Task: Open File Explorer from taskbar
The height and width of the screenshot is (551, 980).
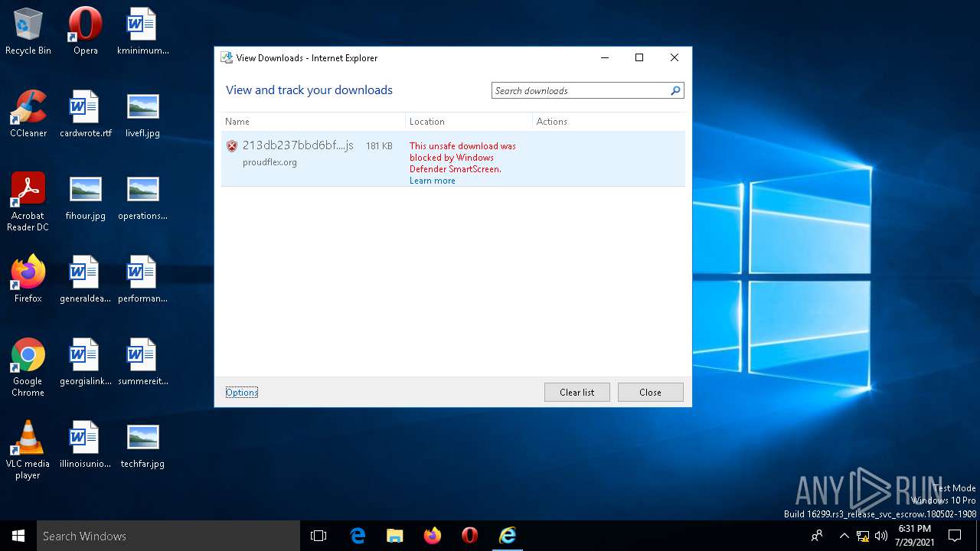Action: [x=394, y=536]
